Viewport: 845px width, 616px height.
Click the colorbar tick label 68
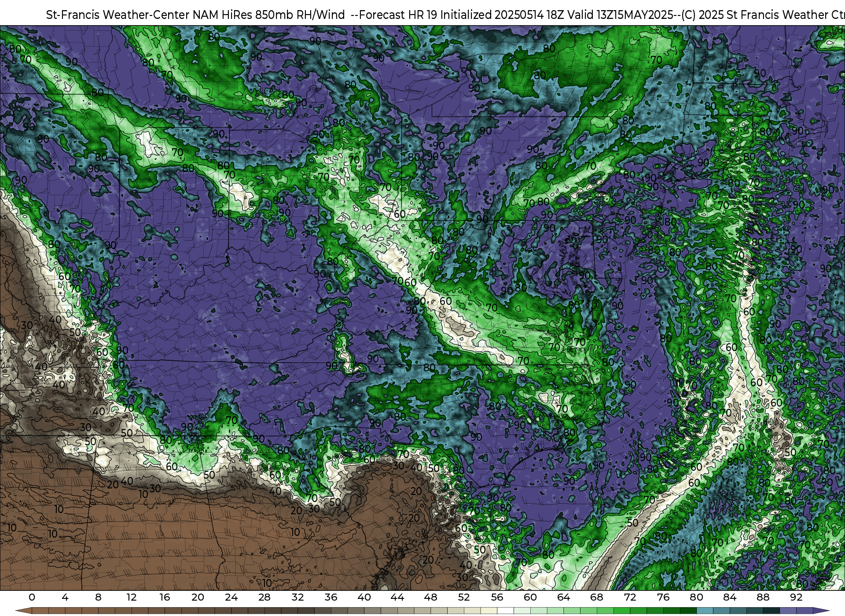point(597,597)
